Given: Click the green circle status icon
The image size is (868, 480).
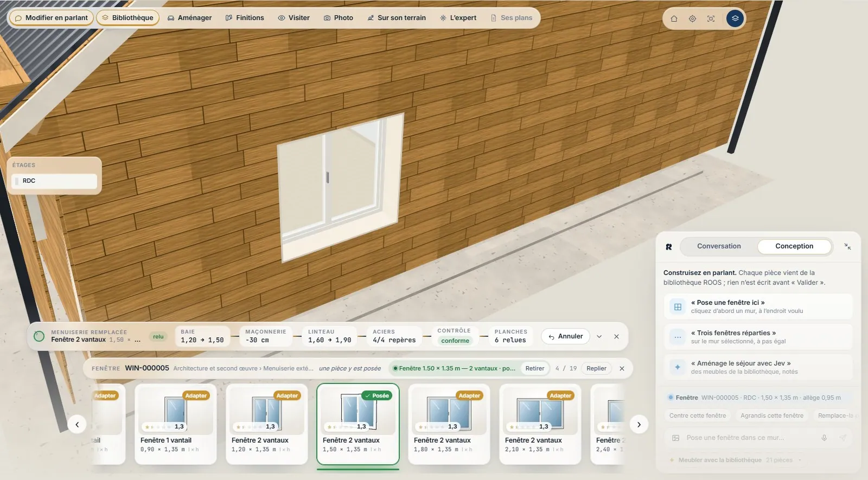Looking at the screenshot, I should coord(39,336).
